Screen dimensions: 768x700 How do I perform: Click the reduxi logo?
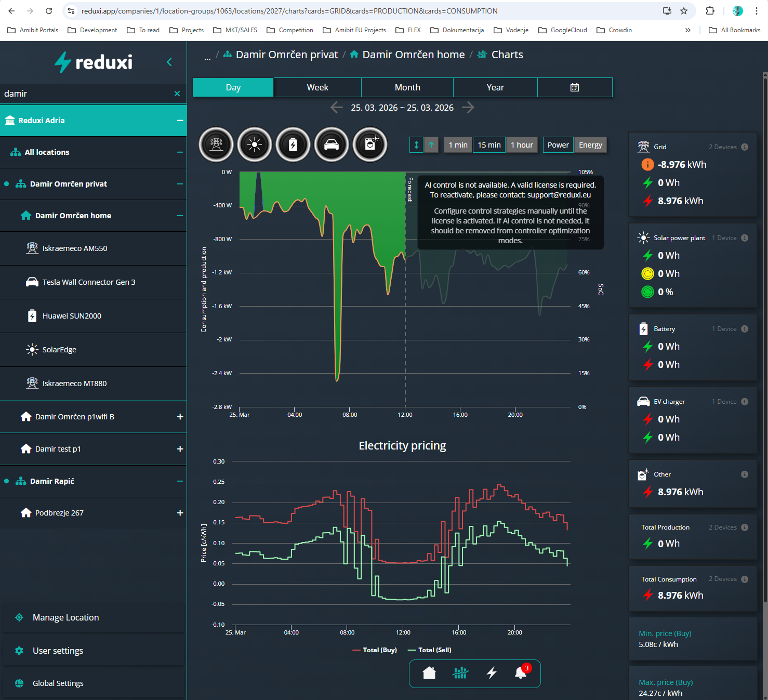(94, 62)
